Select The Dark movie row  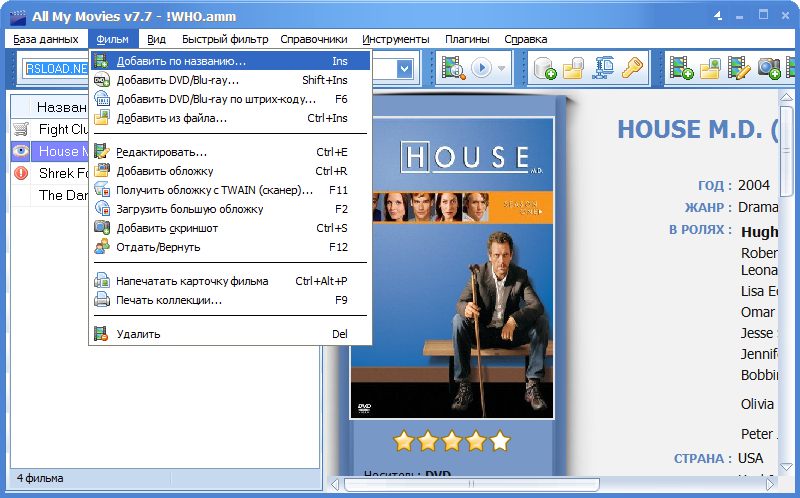tap(50, 195)
